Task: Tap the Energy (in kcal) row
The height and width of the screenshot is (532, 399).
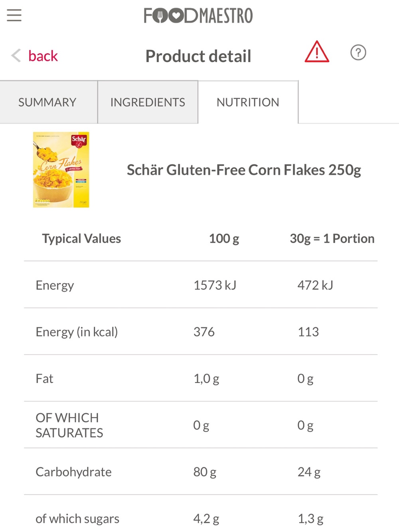Action: pyautogui.click(x=201, y=332)
